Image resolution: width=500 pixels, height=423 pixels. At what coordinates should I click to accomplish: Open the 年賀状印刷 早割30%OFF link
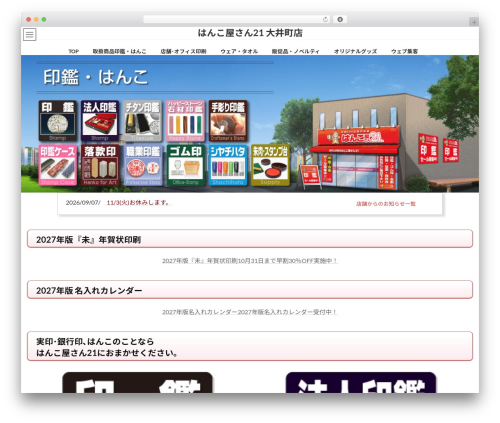click(250, 261)
